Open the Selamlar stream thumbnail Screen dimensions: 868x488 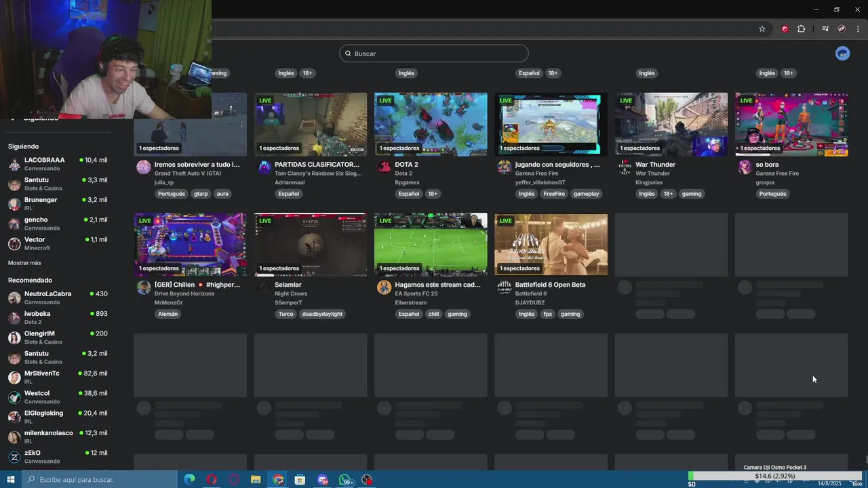(311, 245)
